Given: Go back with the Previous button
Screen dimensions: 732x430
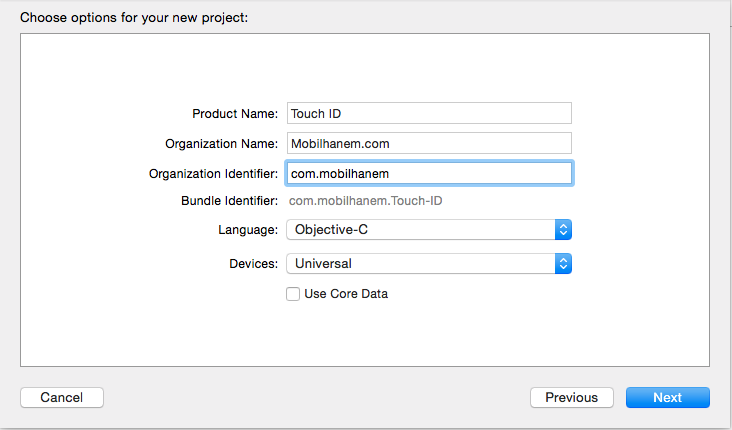Looking at the screenshot, I should pyautogui.click(x=572, y=397).
